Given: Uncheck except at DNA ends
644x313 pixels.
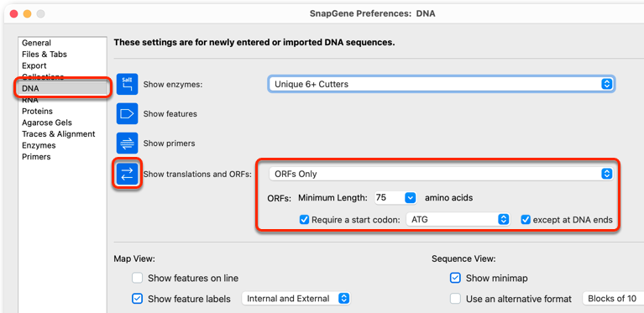Looking at the screenshot, I should click(526, 220).
